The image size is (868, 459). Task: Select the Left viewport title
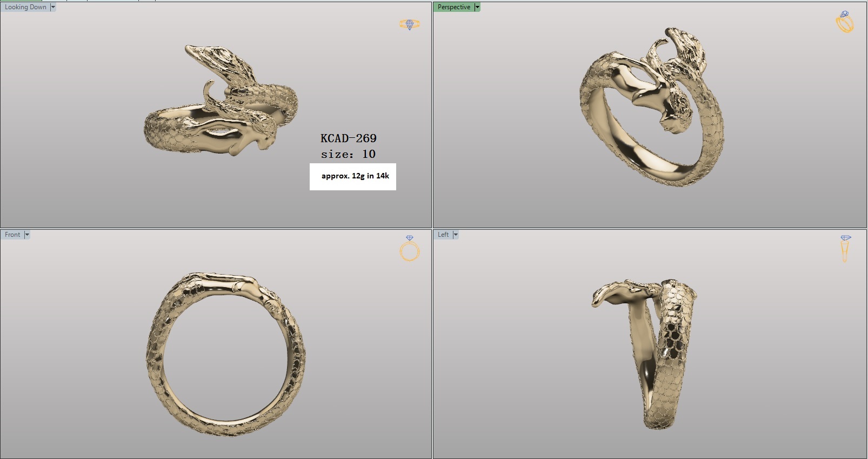(443, 235)
